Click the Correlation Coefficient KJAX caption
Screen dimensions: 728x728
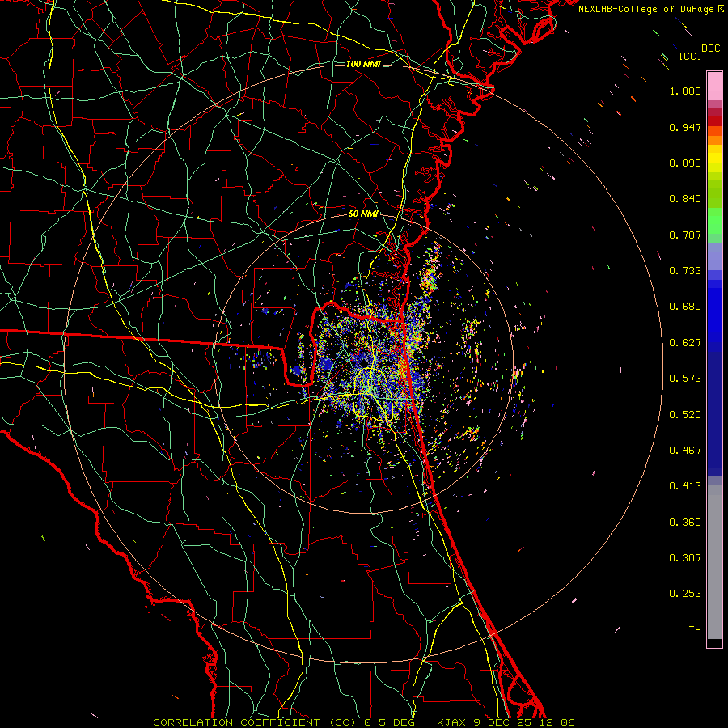point(364,722)
